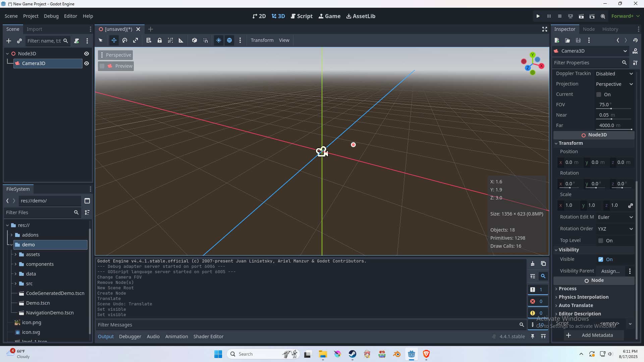
Task: Click distraction-free mode expand icon
Action: point(545,29)
